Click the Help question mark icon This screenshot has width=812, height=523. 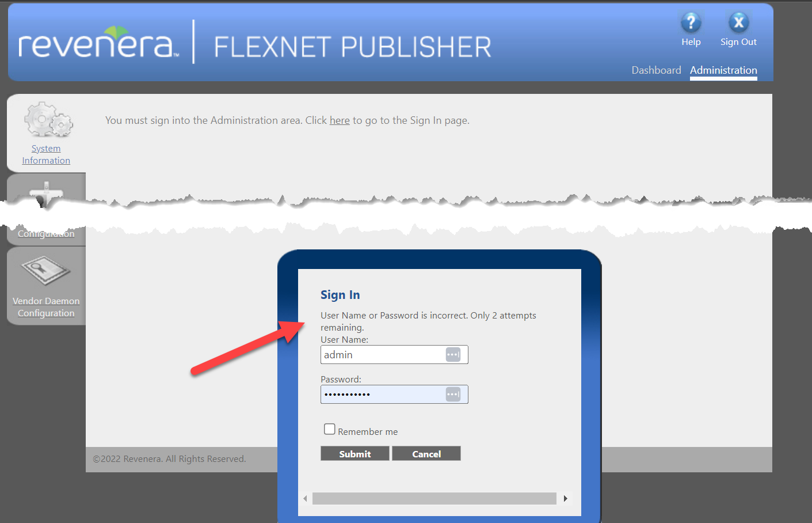(691, 22)
